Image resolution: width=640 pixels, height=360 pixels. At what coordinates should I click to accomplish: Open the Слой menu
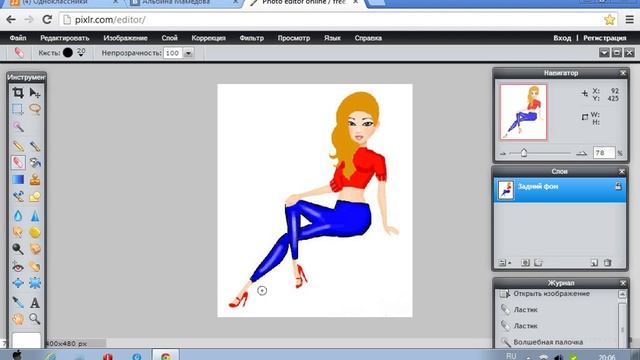click(169, 38)
